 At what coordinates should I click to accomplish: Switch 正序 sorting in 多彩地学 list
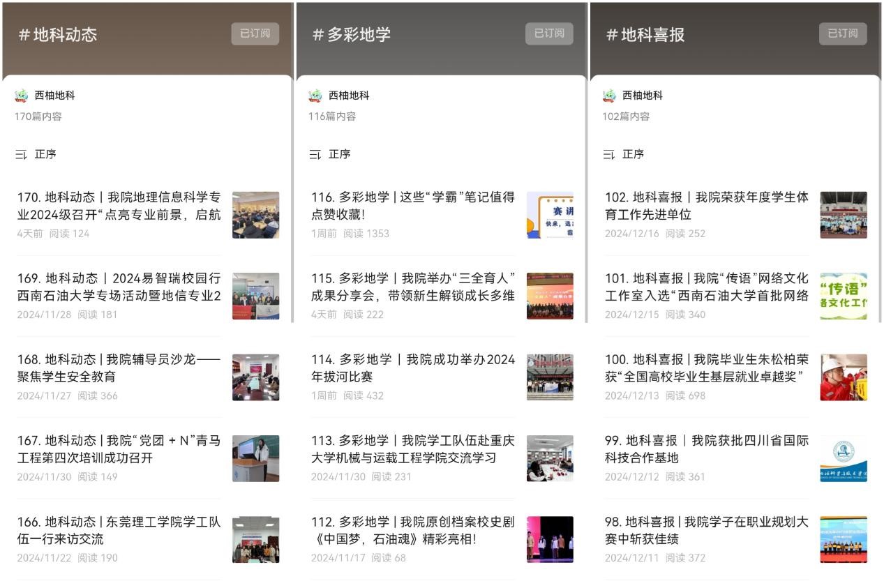[x=340, y=154]
